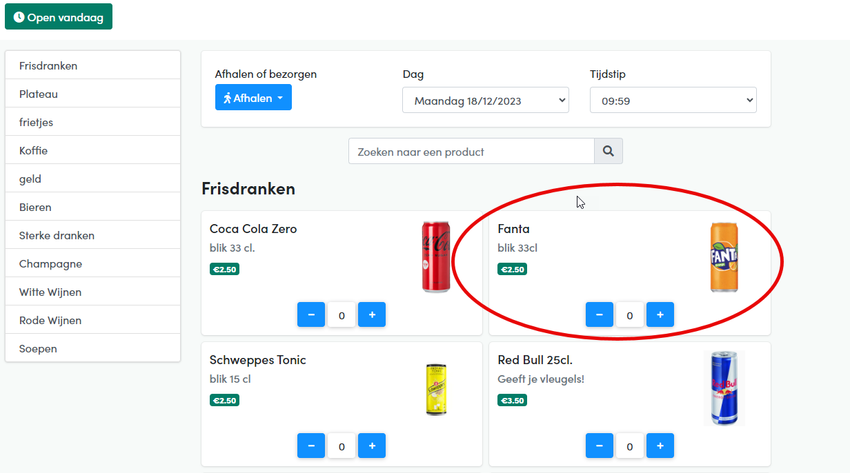Screen dimensions: 850x473
Task: Click the Fanta can image
Action: 724,257
